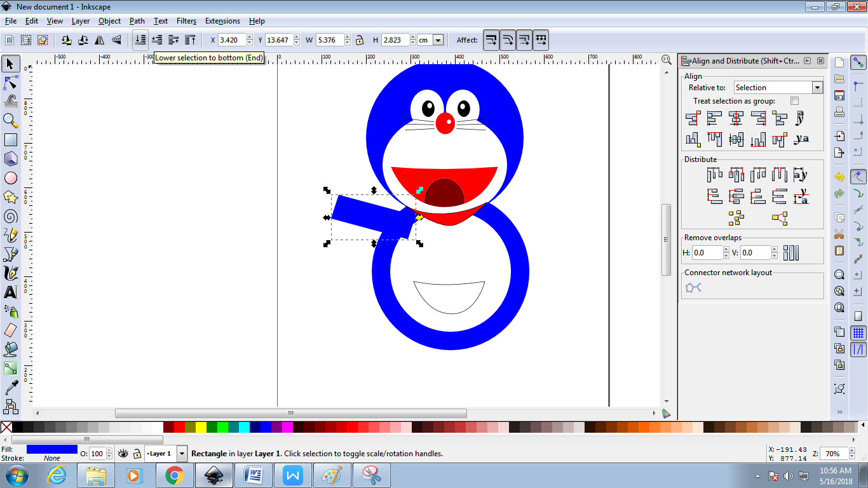The height and width of the screenshot is (488, 868).
Task: Click Select all objects icon
Action: coord(9,40)
